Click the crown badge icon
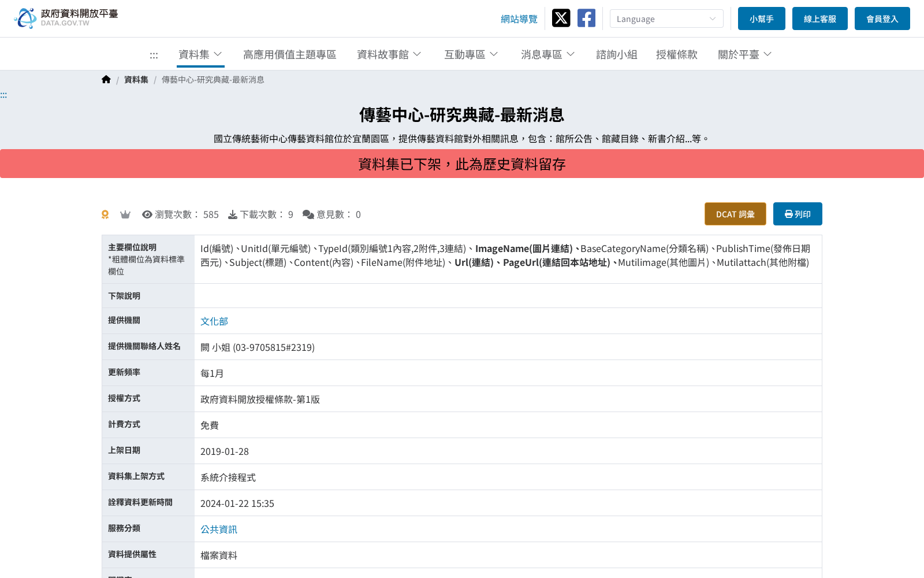This screenshot has height=578, width=924. click(125, 214)
